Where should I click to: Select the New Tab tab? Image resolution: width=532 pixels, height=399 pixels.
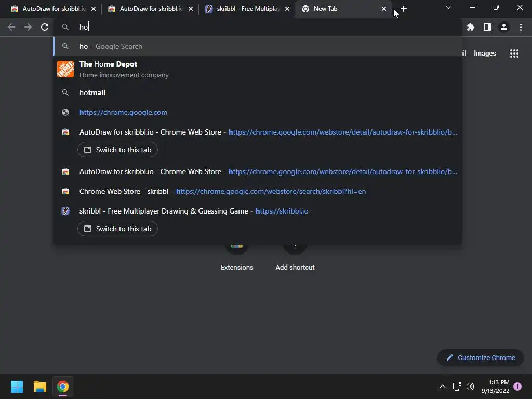[343, 9]
